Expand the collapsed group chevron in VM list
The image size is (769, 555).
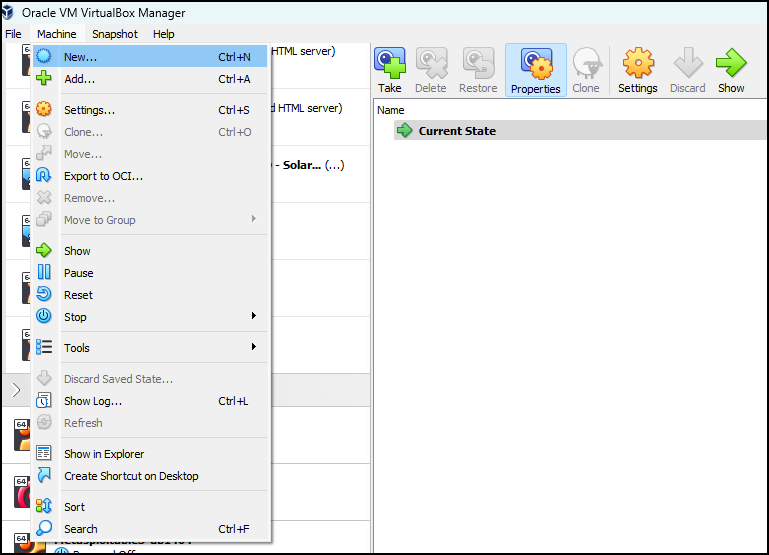(16, 390)
